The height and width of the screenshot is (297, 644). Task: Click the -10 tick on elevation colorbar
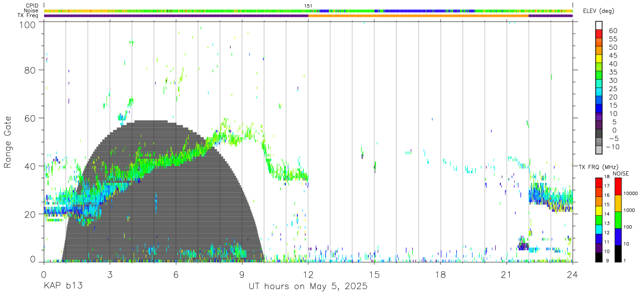611,147
